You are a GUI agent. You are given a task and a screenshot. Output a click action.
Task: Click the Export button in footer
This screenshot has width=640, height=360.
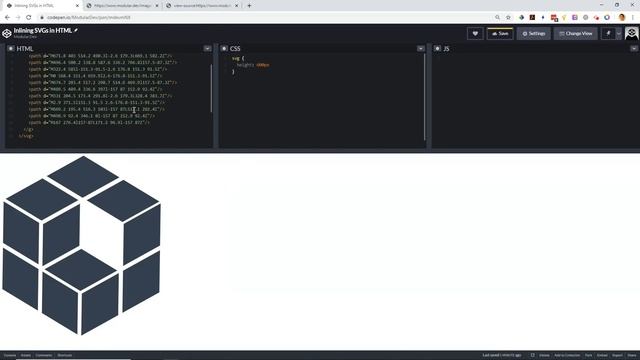tap(617, 356)
